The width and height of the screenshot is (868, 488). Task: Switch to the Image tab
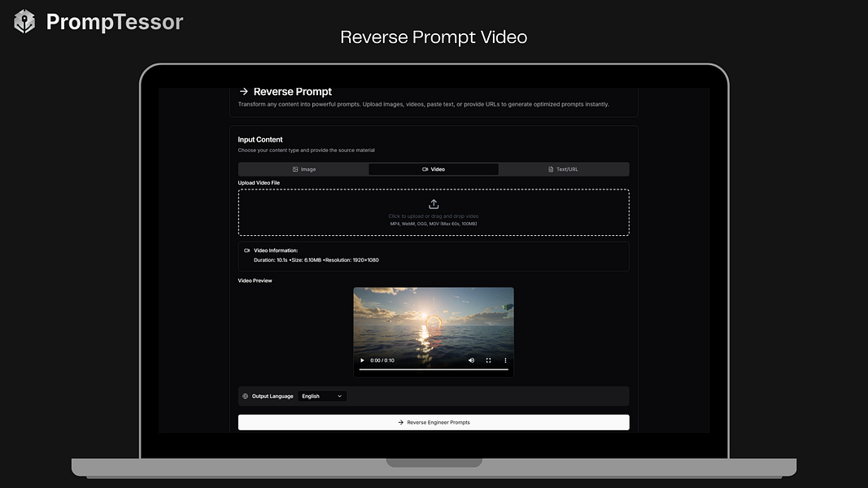coord(305,169)
